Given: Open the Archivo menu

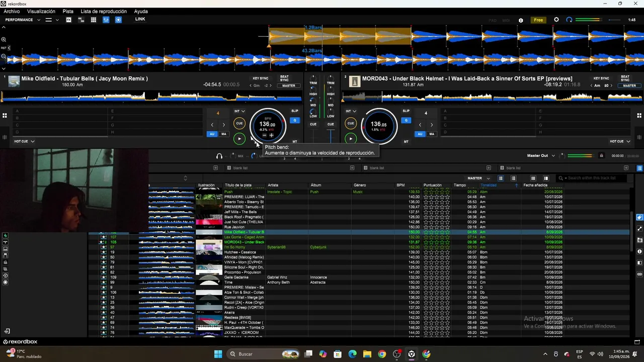Looking at the screenshot, I should [x=12, y=11].
